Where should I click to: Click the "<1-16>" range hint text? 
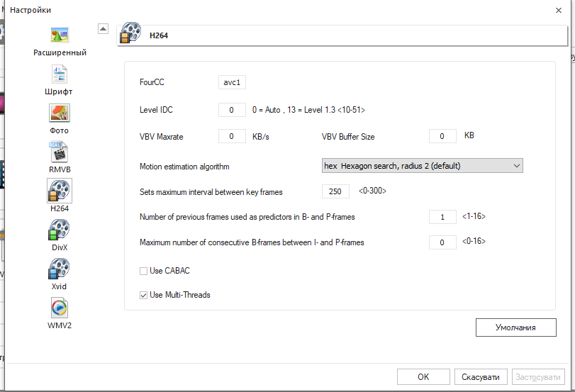[474, 216]
